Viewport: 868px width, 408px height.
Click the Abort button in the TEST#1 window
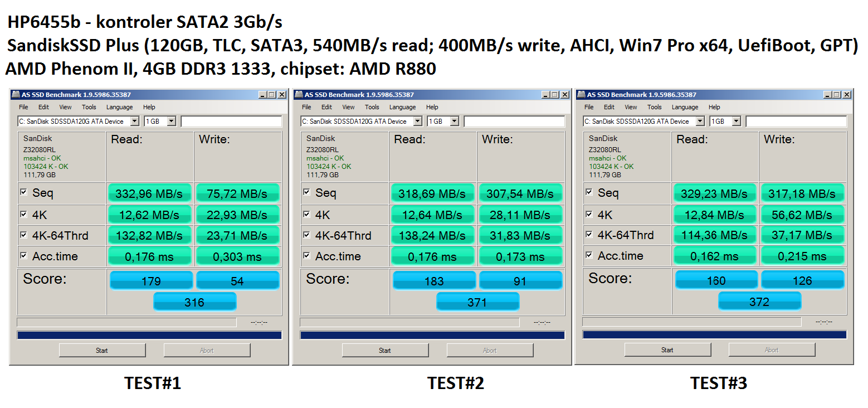(x=207, y=351)
